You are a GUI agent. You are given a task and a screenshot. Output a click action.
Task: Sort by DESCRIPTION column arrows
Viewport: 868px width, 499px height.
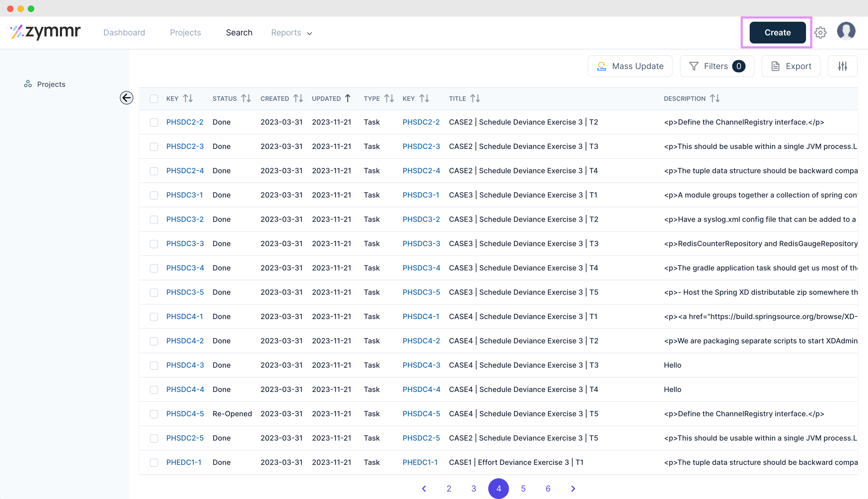pos(715,98)
